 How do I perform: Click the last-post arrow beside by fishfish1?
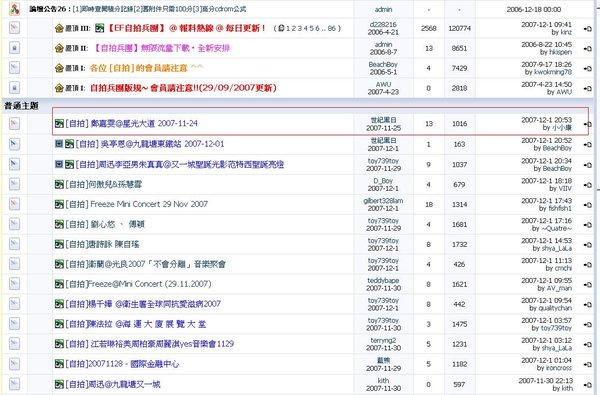587,205
